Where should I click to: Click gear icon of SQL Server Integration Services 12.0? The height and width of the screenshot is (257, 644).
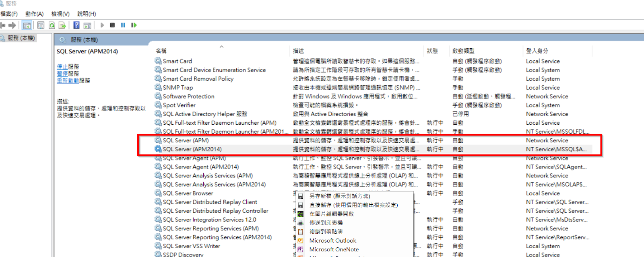click(x=158, y=220)
